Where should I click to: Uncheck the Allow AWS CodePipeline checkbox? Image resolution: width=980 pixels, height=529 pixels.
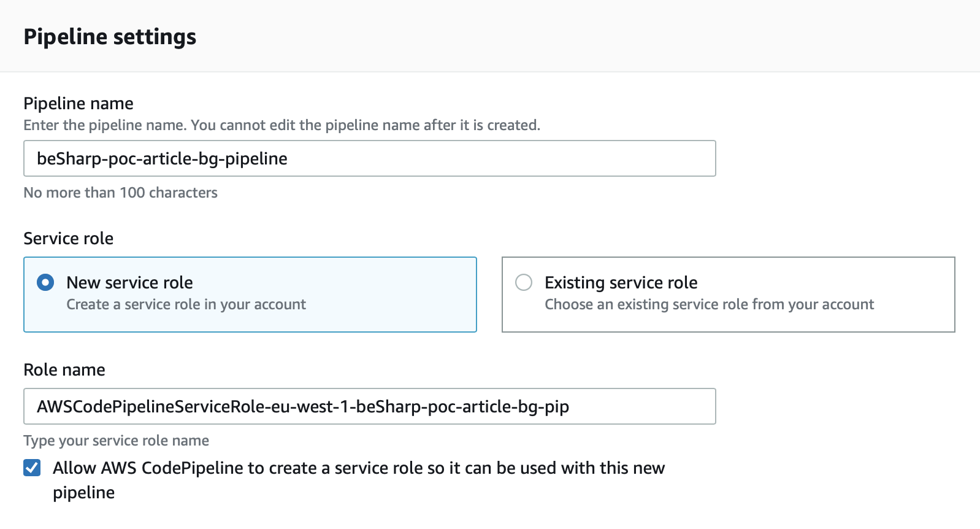32,468
